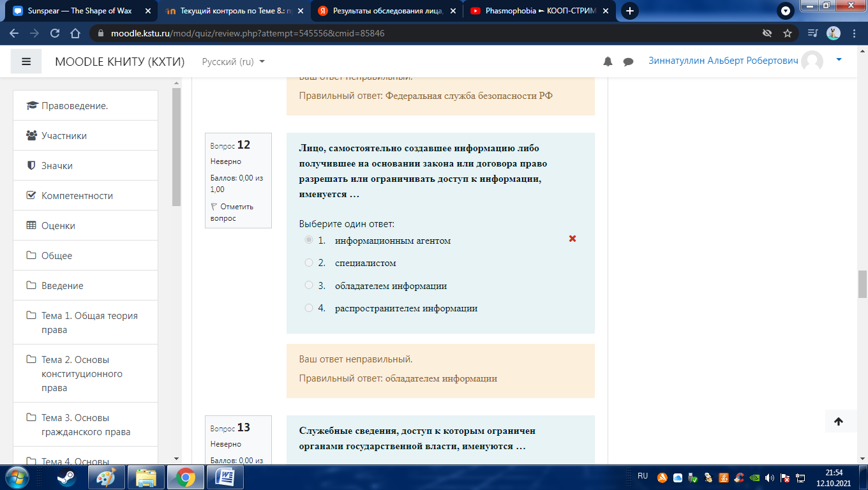Click the sidebar scrollbar down arrow
The height and width of the screenshot is (490, 868).
(x=176, y=458)
